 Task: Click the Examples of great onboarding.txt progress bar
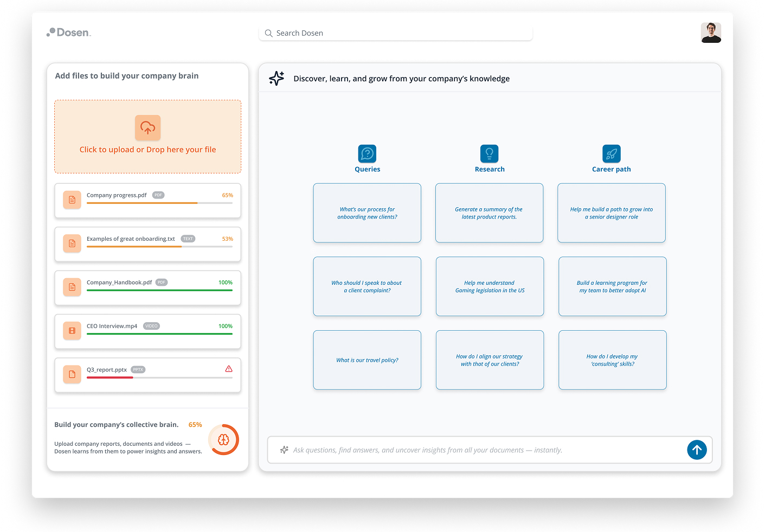[159, 247]
